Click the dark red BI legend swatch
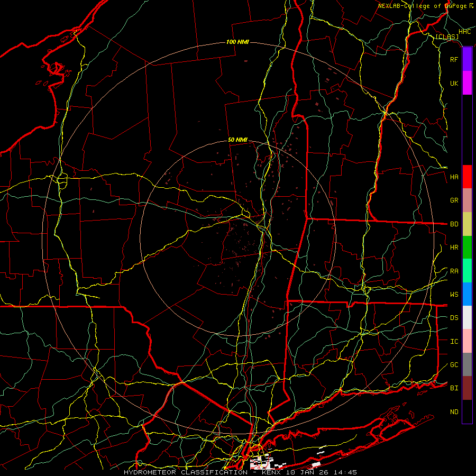Screen dimensions: 476x476 coord(467,388)
